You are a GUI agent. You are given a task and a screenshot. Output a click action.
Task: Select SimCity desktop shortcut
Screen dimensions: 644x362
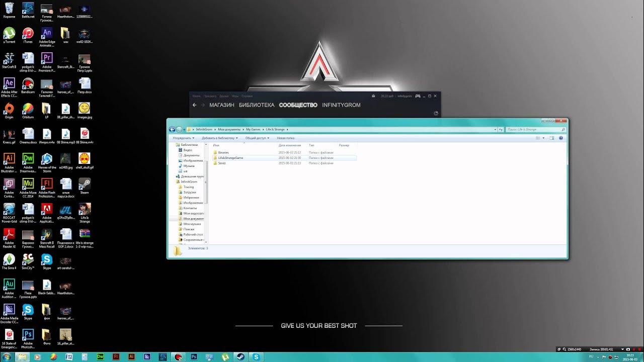(x=28, y=261)
